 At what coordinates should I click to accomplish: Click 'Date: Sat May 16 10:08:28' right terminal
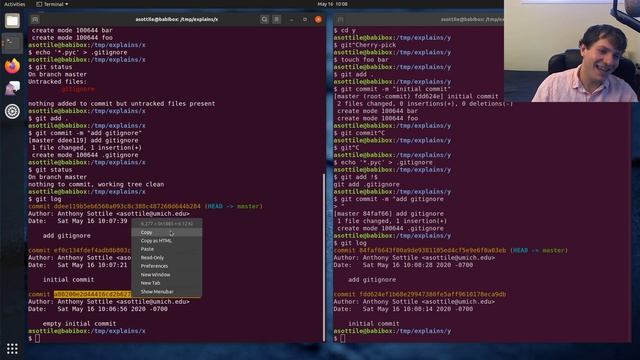(403, 265)
